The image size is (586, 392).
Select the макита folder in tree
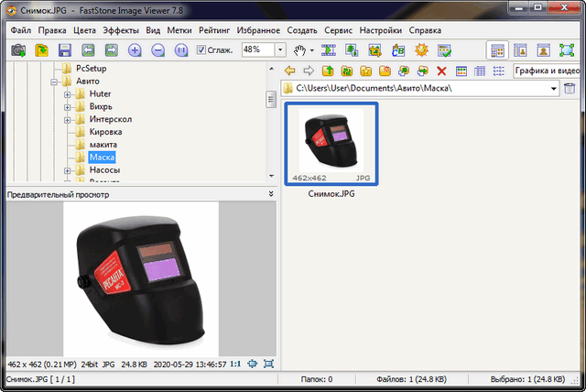pyautogui.click(x=103, y=145)
